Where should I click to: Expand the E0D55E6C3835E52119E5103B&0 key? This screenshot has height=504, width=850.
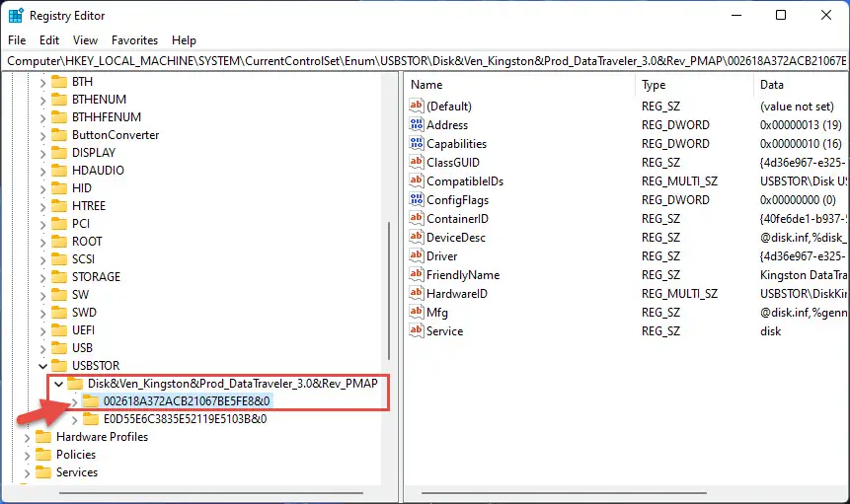tap(74, 419)
